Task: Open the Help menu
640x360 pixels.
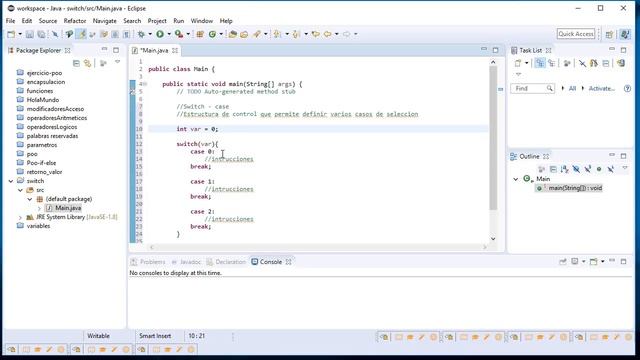Action: (226, 21)
